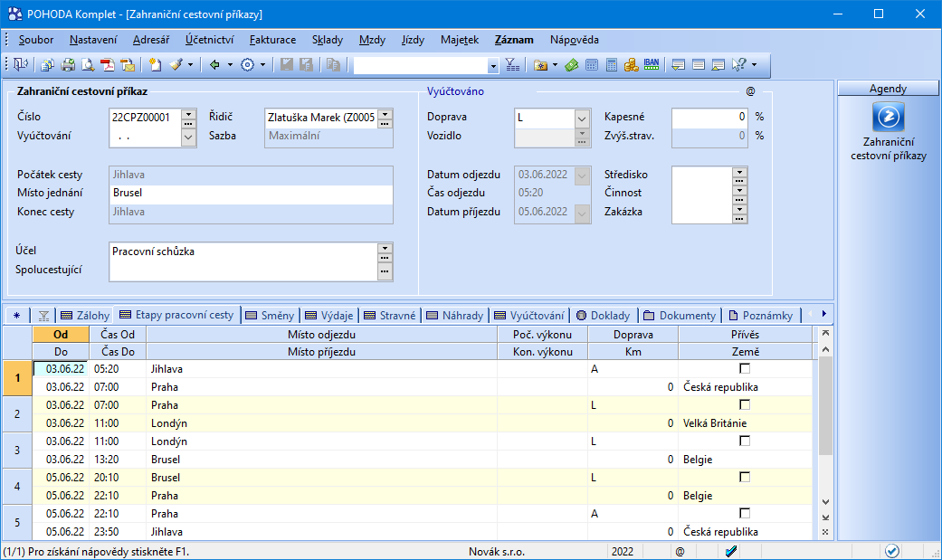
Task: Open Zahraniční cestovní příkazy agenda icon
Action: [888, 118]
